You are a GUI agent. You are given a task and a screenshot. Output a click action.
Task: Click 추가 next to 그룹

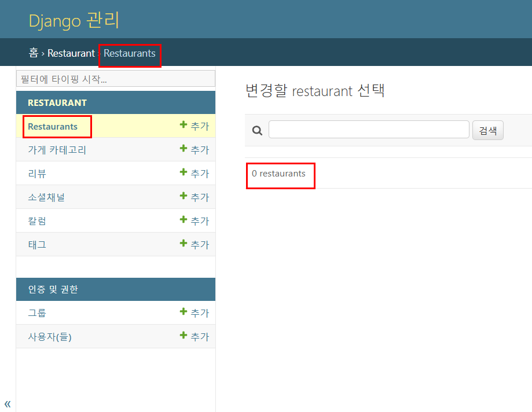pos(195,312)
